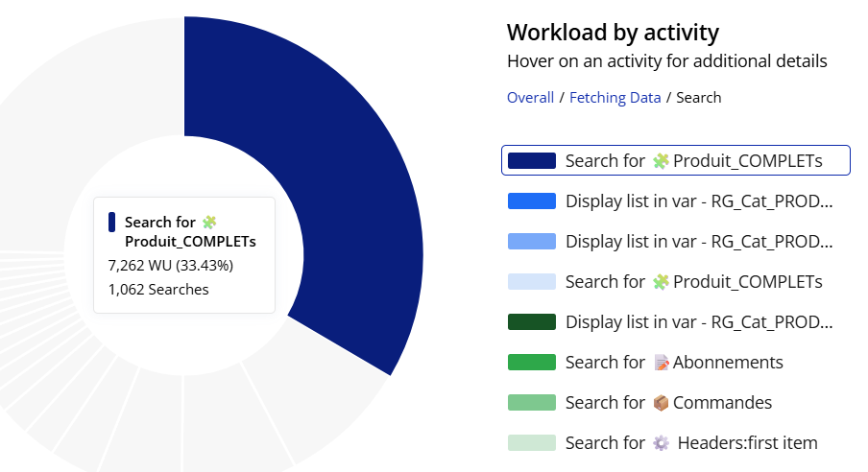Image resolution: width=868 pixels, height=472 pixels.
Task: Click the gear icon beside Headers:first item
Action: click(661, 443)
